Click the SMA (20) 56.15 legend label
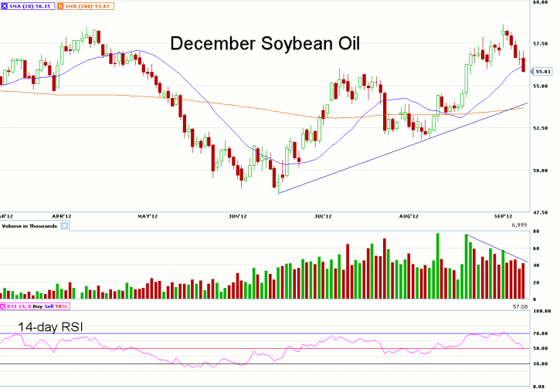Image resolution: width=560 pixels, height=392 pixels. point(31,5)
